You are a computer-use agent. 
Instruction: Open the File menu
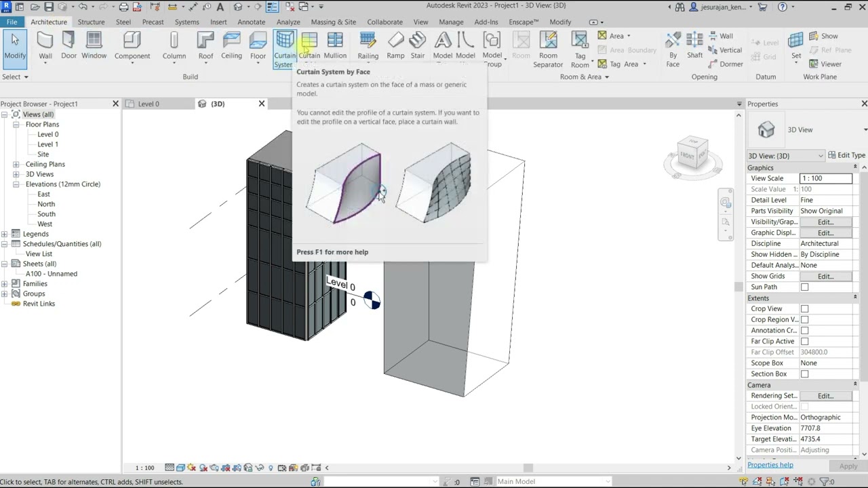pos(12,22)
